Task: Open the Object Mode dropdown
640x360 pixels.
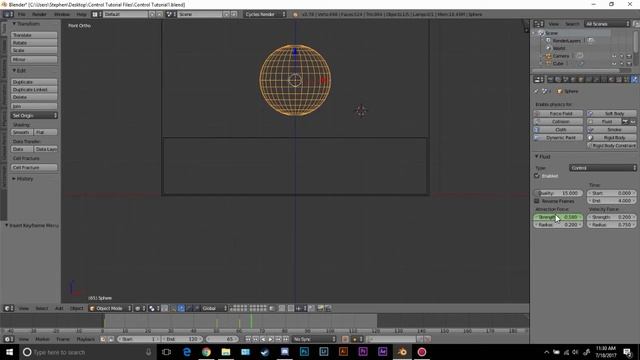Action: (110, 309)
